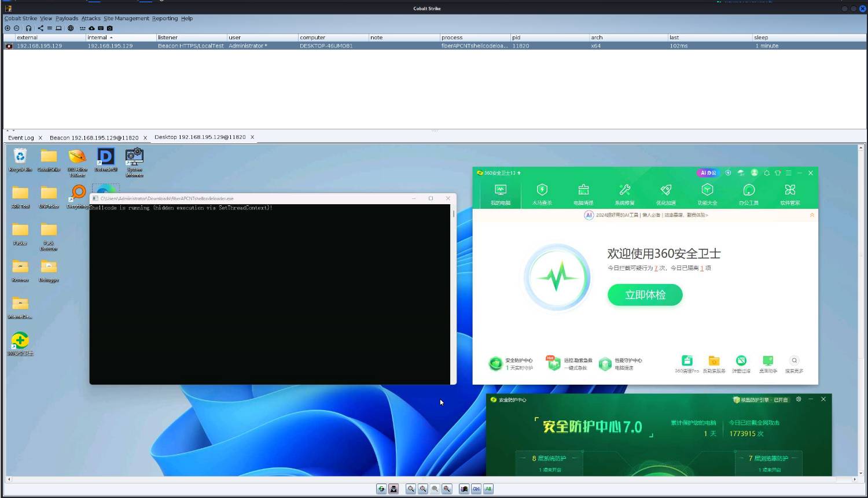
Task: Switch to the Event Log tab
Action: [x=21, y=138]
